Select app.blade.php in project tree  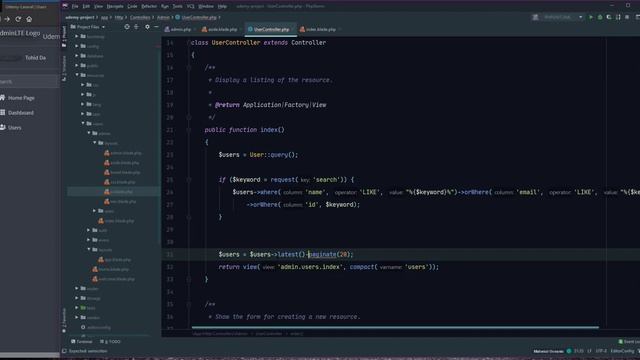click(x=115, y=260)
